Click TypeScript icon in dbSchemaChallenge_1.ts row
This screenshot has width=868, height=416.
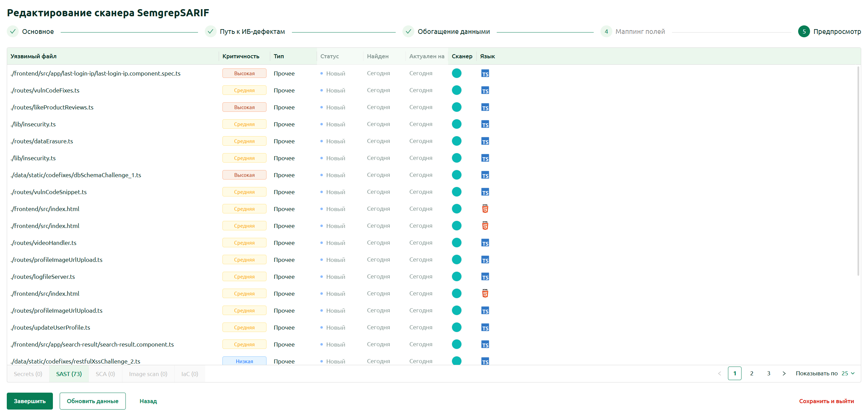(x=485, y=175)
